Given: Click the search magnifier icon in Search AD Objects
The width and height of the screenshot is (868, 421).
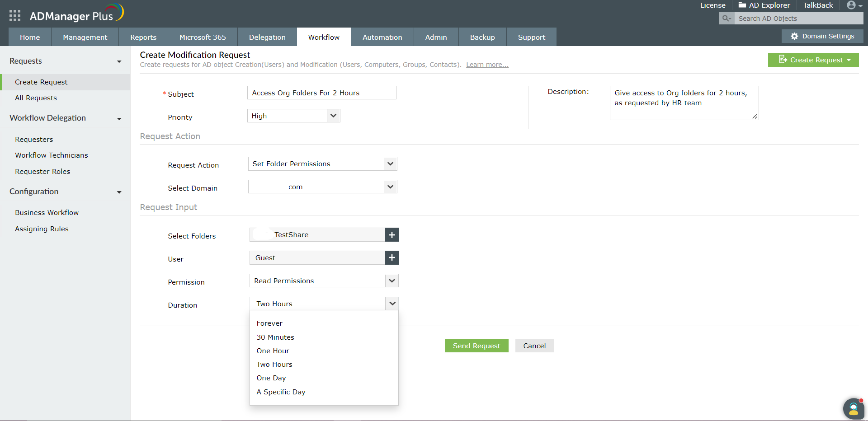Looking at the screenshot, I should click(x=726, y=18).
